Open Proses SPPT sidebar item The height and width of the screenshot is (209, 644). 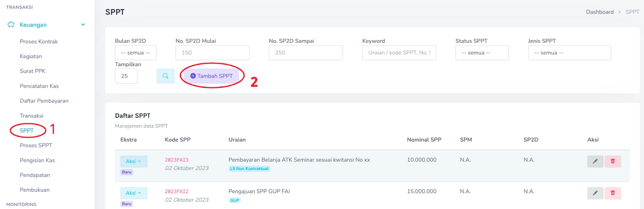[x=36, y=145]
